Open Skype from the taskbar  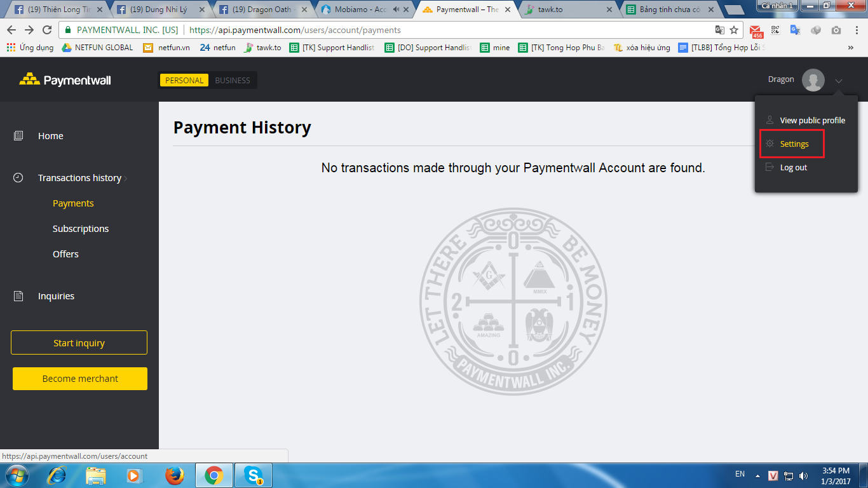click(x=254, y=475)
